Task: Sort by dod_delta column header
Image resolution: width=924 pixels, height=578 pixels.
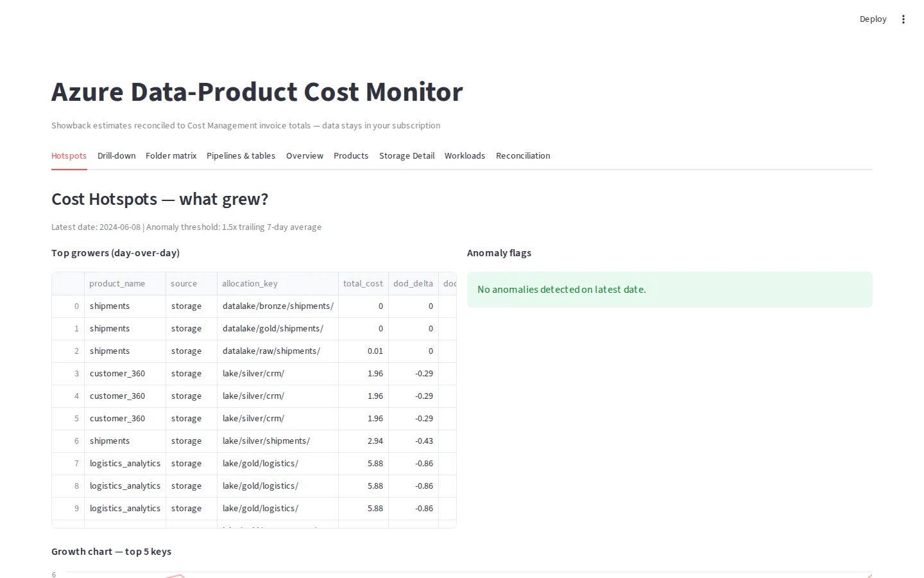Action: point(413,283)
